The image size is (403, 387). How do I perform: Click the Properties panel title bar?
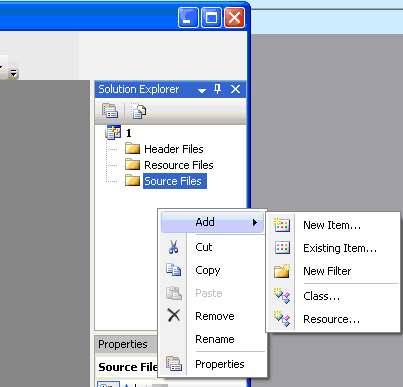click(x=127, y=344)
